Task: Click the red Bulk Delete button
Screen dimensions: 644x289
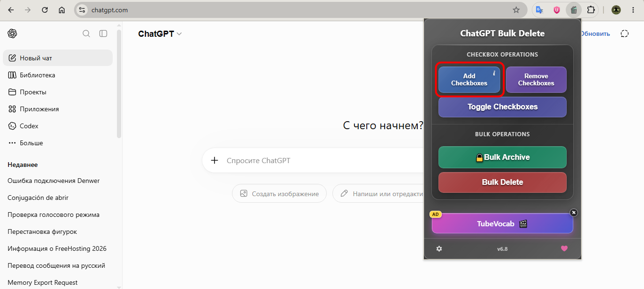Action: [x=503, y=182]
